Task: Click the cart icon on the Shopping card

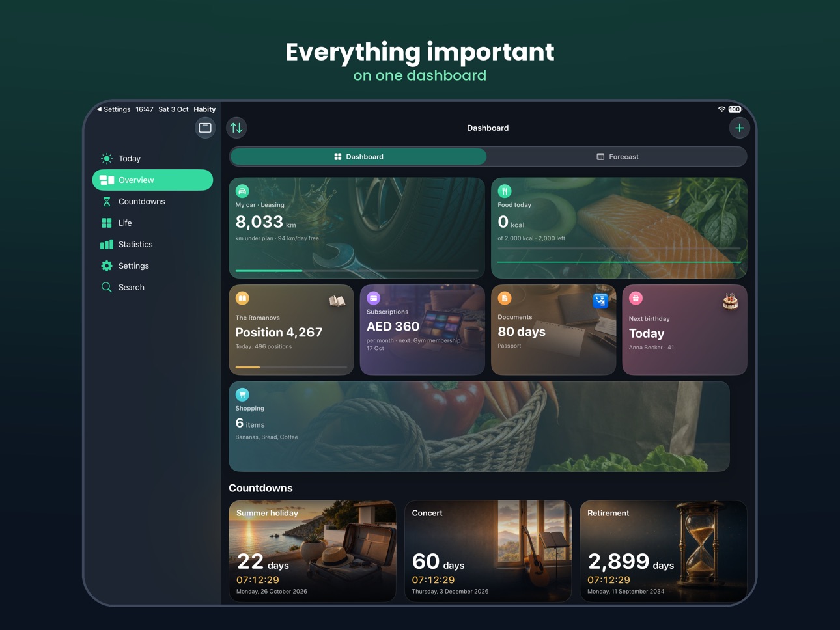Action: [242, 394]
